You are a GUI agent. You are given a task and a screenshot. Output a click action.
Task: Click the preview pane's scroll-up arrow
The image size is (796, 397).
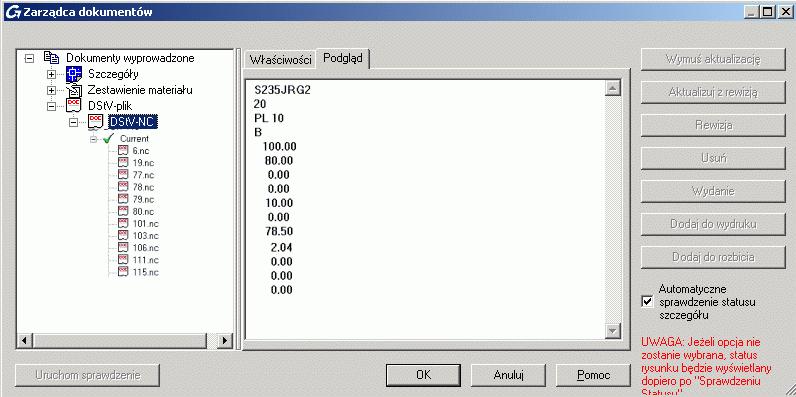point(614,88)
